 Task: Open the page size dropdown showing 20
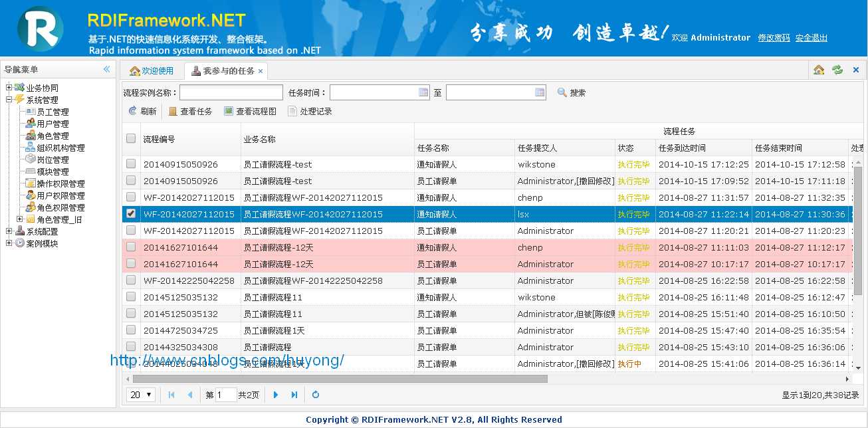(141, 395)
